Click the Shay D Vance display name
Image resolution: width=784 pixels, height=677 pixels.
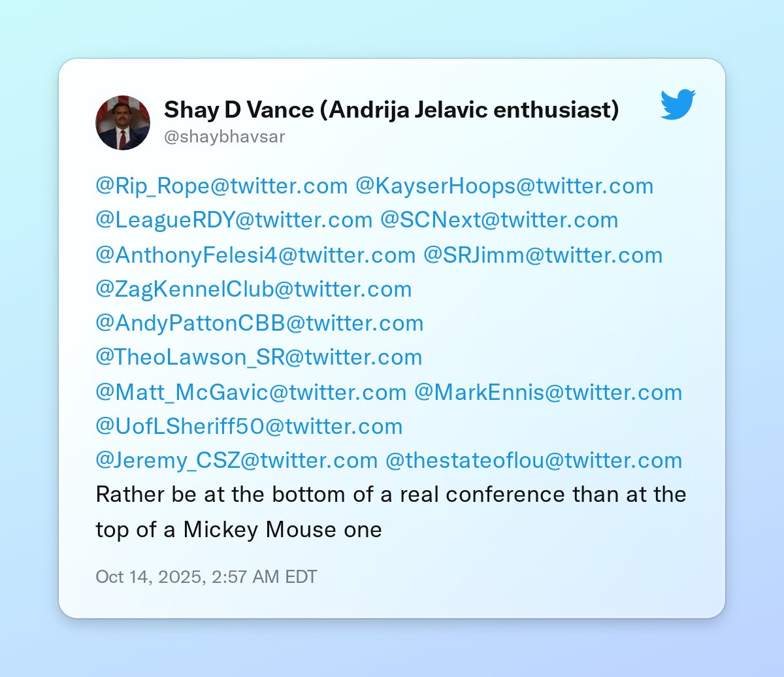[x=391, y=110]
